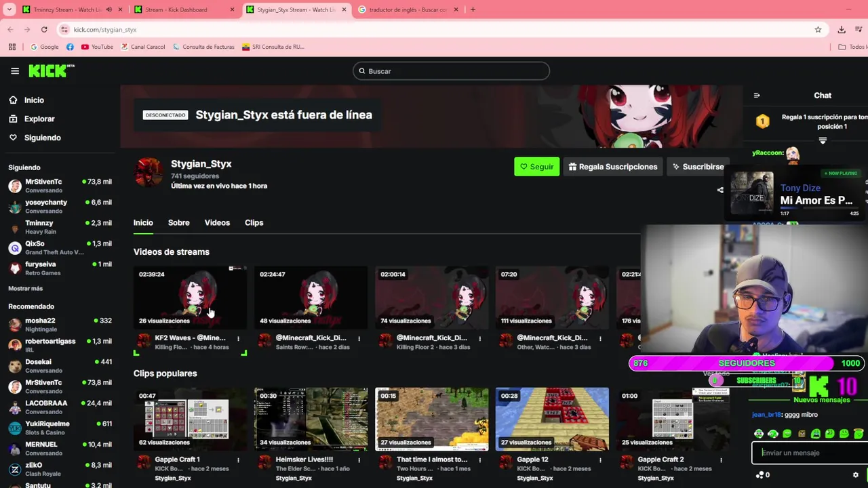The image size is (868, 488).
Task: Play the 02:00:14 stream video thumbnail
Action: (x=431, y=297)
